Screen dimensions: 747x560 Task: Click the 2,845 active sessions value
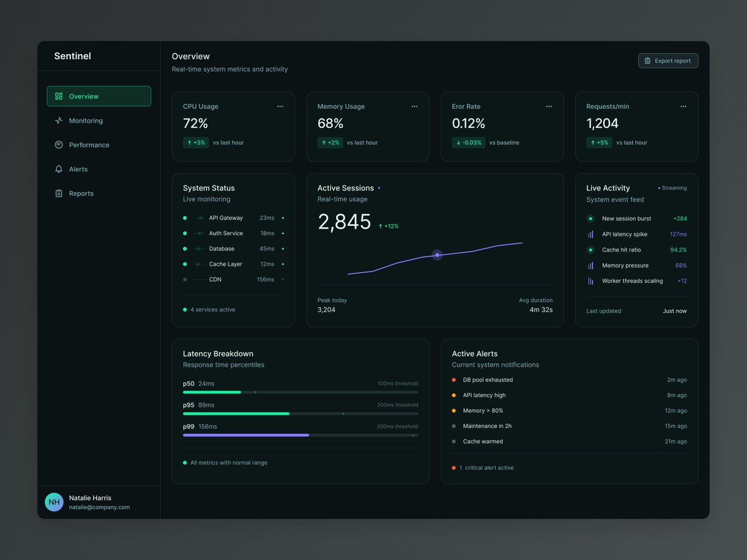(344, 222)
